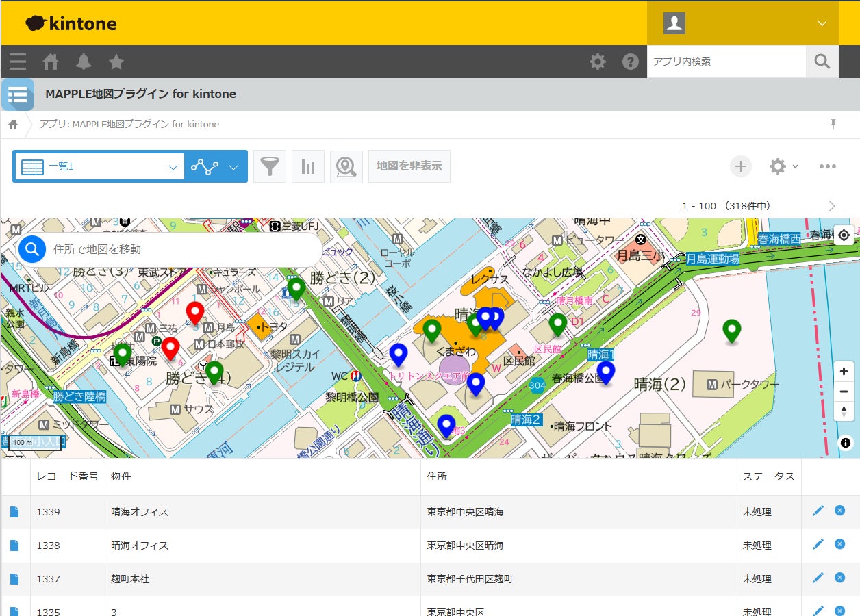
Task: Click edit pencil for record 1339
Action: tap(818, 511)
